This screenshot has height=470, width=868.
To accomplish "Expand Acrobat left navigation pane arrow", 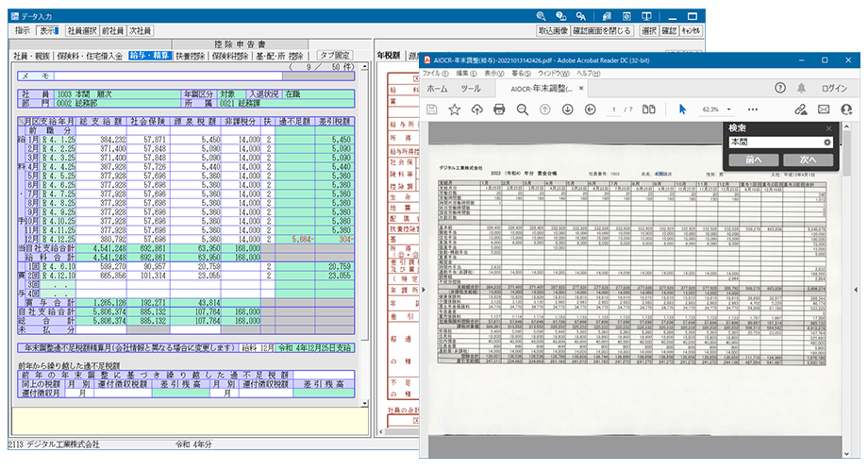I will pyautogui.click(x=424, y=290).
